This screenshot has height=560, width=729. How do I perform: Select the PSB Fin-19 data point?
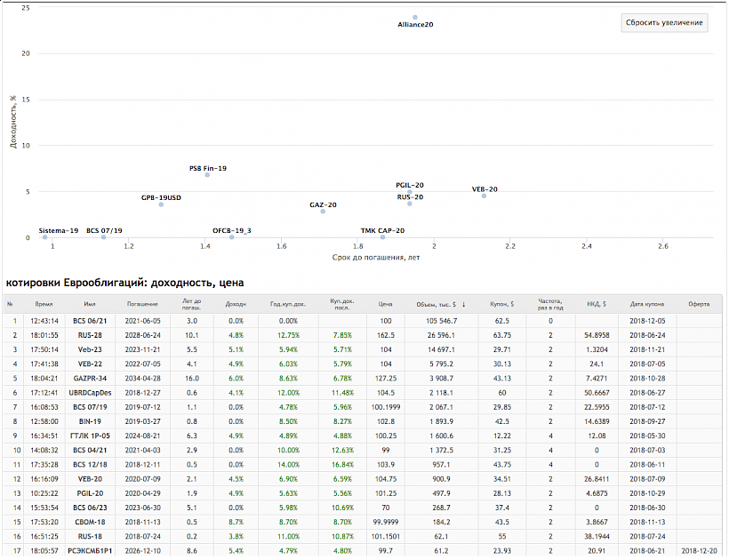[207, 175]
